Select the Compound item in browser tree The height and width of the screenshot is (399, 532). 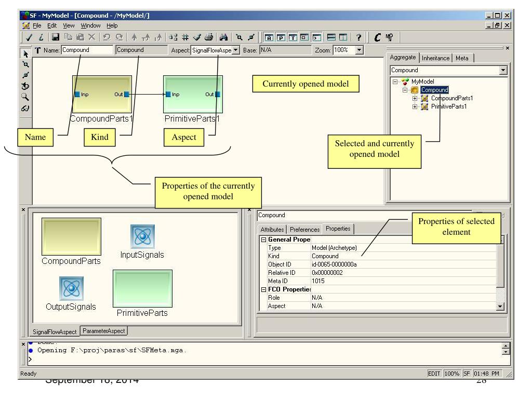(x=435, y=90)
